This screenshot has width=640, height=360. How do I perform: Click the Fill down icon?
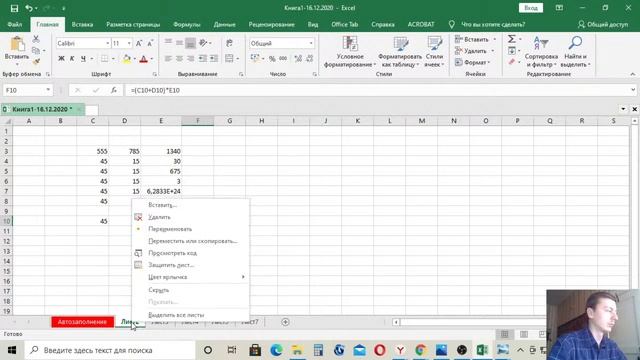coord(511,51)
